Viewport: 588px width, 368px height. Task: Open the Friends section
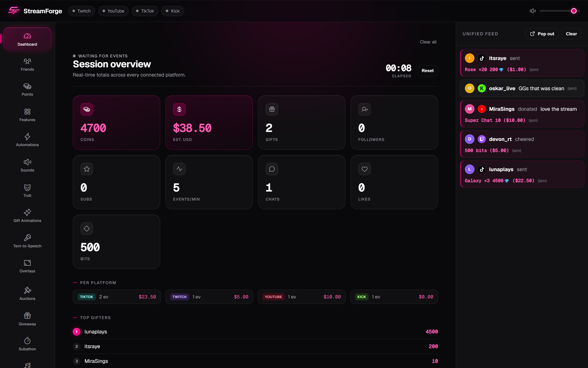point(27,65)
